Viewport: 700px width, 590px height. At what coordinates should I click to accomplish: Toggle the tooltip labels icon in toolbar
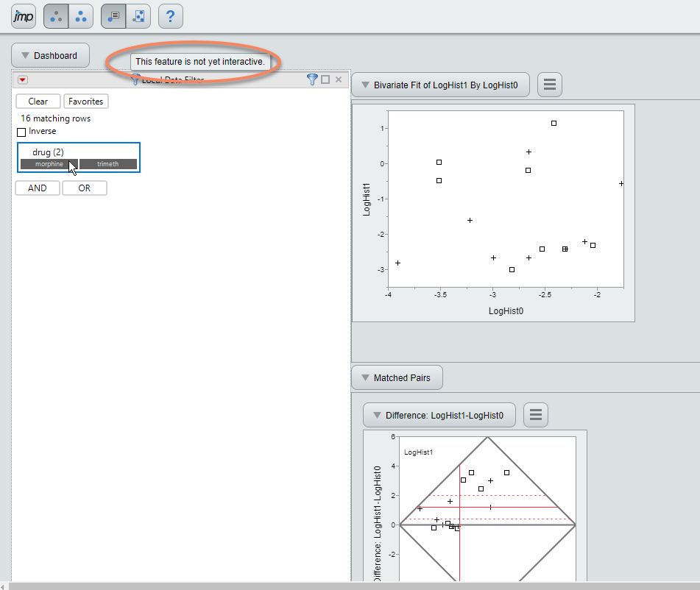point(113,16)
